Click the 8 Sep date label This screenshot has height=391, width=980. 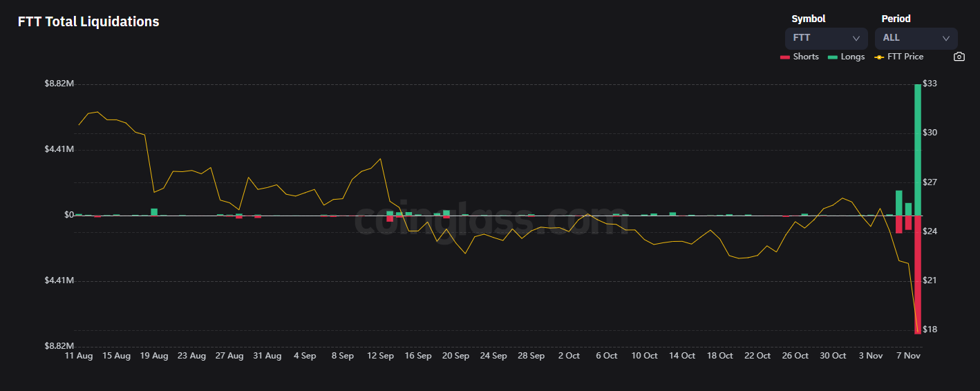(343, 356)
